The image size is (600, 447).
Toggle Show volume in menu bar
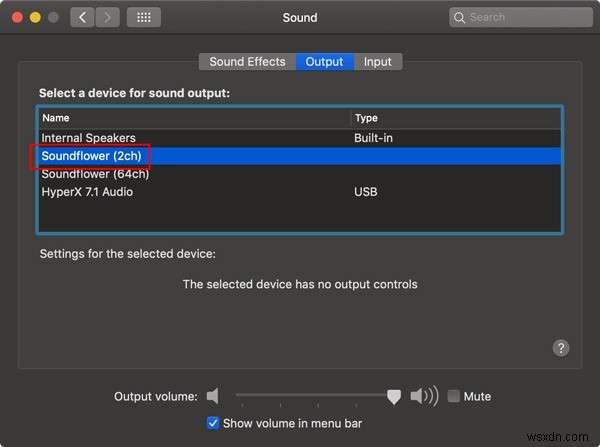coord(213,422)
